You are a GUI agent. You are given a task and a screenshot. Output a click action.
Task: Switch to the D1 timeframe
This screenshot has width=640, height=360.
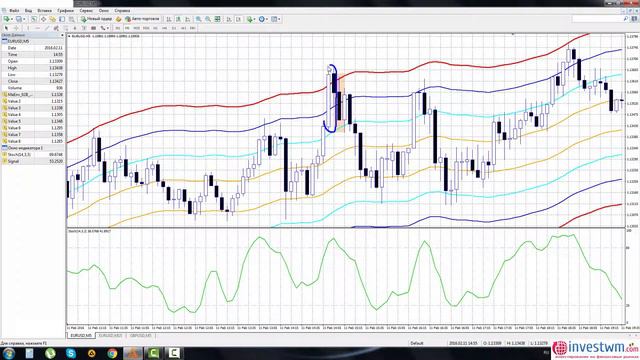[x=174, y=28]
